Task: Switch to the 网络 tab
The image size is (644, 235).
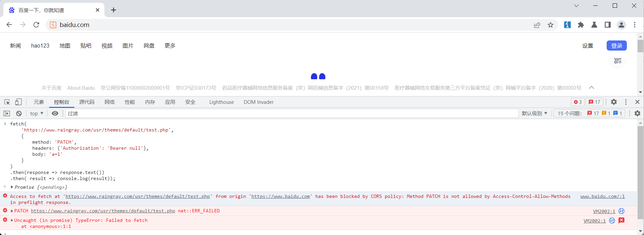Action: [110, 102]
